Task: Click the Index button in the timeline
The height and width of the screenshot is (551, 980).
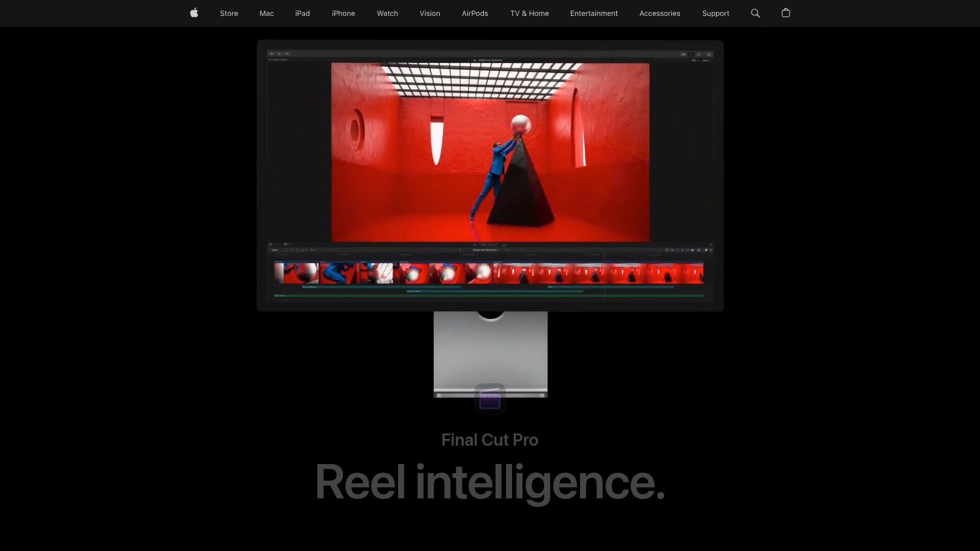Action: click(274, 250)
